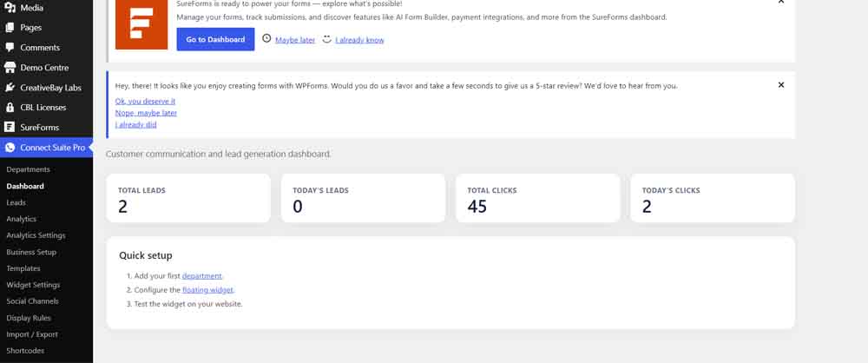Click the orange SureForms logo
Viewport: 868px width, 363px height.
[141, 24]
